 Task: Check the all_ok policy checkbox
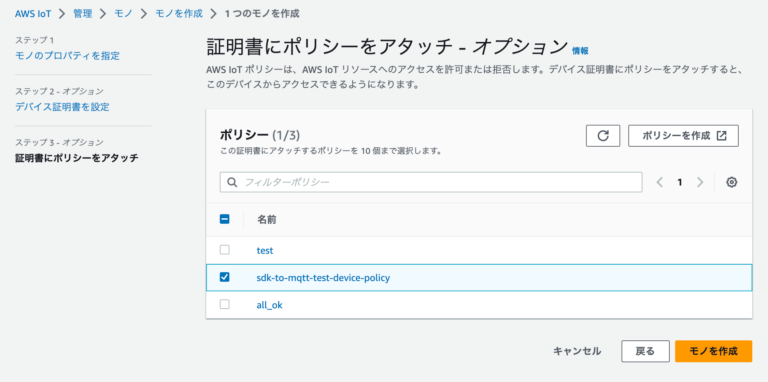tap(224, 304)
